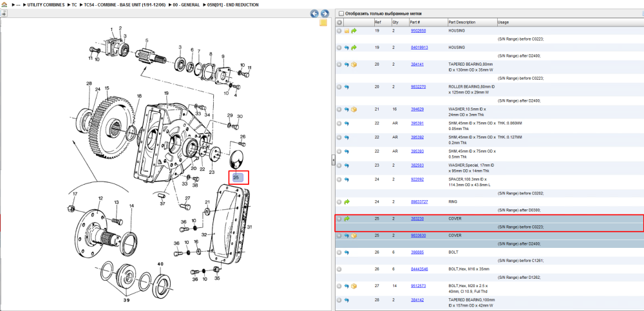Open part number link 84443546
This screenshot has width=644, height=311.
[419, 269]
